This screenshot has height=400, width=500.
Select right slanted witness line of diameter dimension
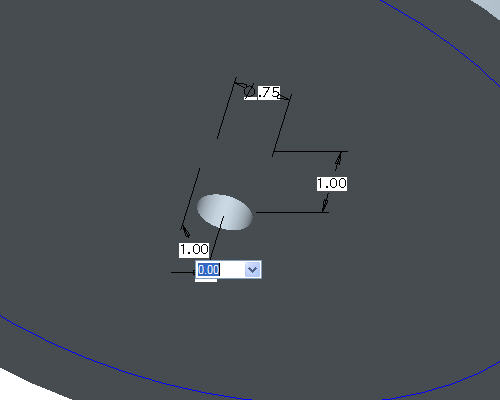click(282, 125)
